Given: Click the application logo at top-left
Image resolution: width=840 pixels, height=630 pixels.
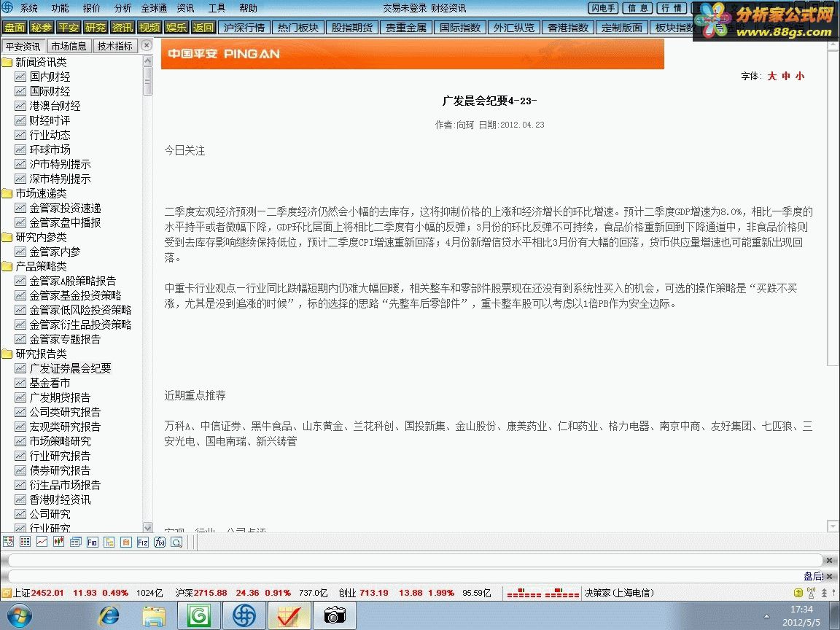Looking at the screenshot, I should coord(7,7).
